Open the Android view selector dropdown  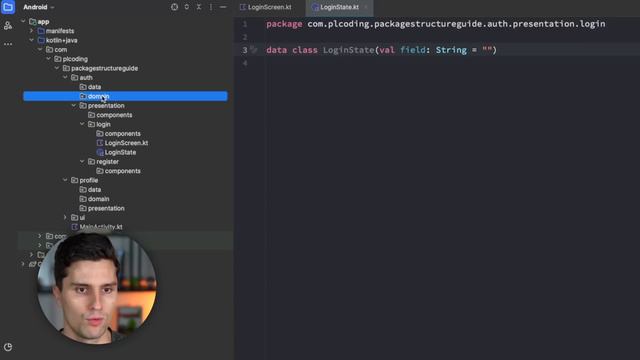[x=39, y=7]
